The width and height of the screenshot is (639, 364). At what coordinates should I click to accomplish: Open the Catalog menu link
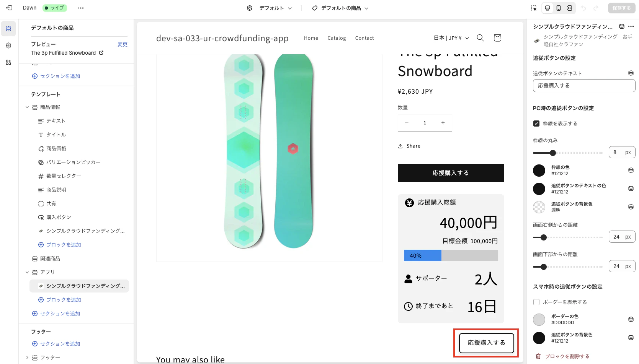337,38
